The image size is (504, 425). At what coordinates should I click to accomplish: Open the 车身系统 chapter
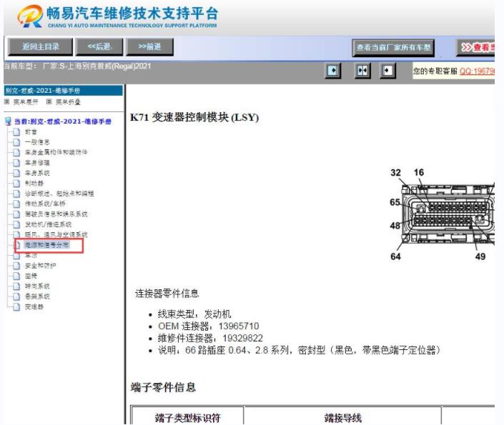click(37, 173)
